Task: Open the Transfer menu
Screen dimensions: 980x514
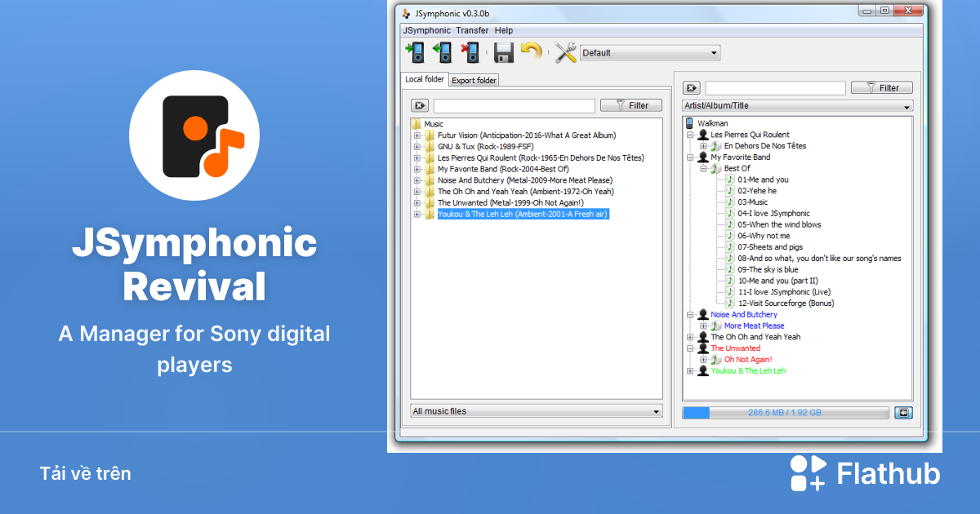Action: (x=472, y=30)
